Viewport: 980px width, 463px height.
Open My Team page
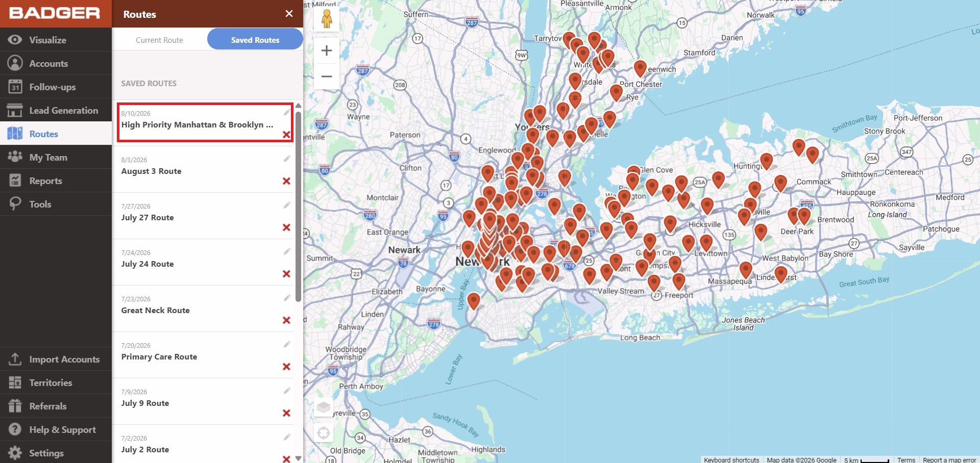56,157
